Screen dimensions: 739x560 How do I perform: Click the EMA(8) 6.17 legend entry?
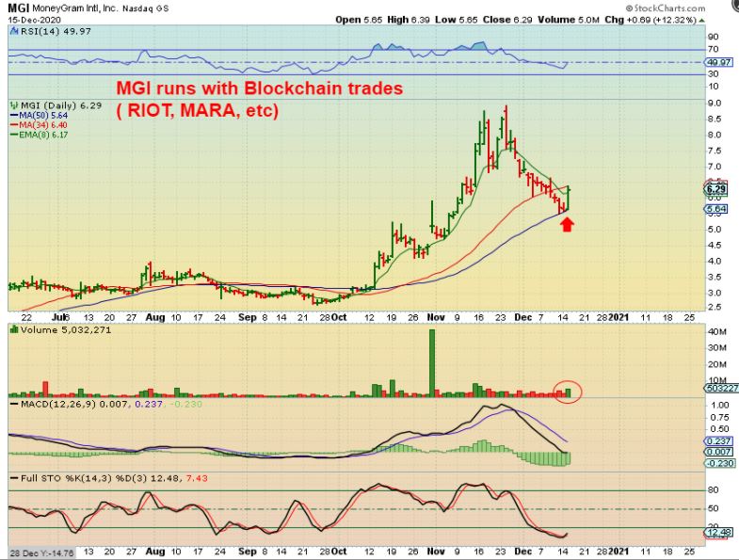click(x=43, y=135)
